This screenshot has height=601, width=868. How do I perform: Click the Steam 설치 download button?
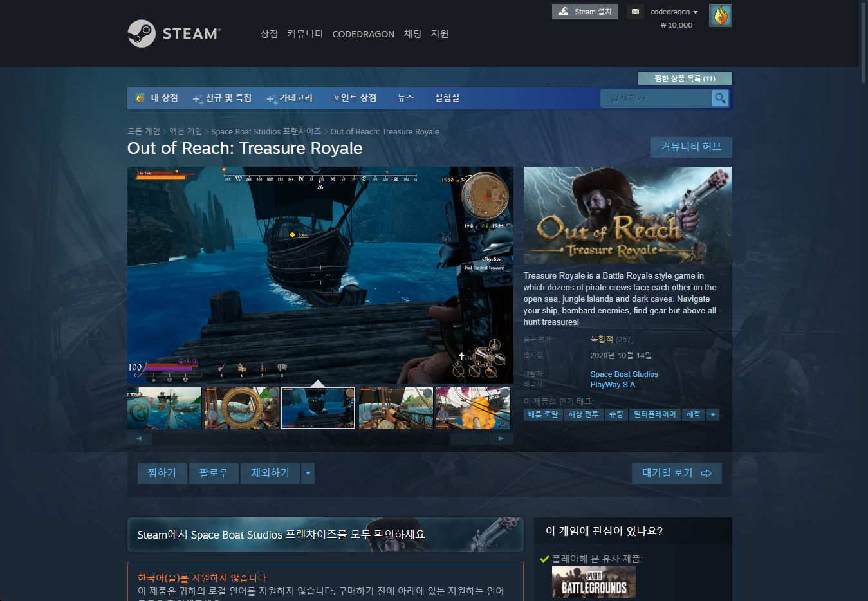pos(585,12)
